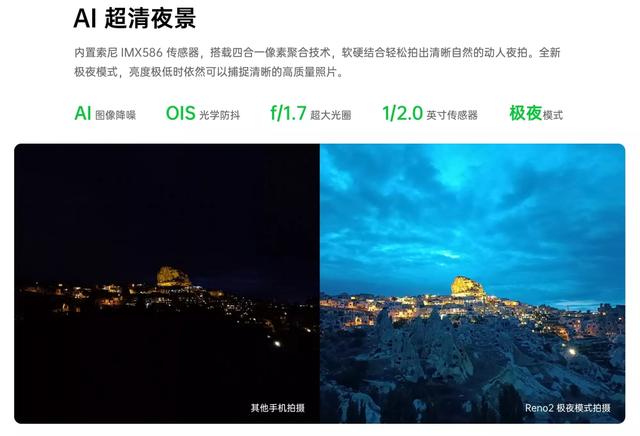
Task: Click the dark left comparison photo
Action: (167, 283)
